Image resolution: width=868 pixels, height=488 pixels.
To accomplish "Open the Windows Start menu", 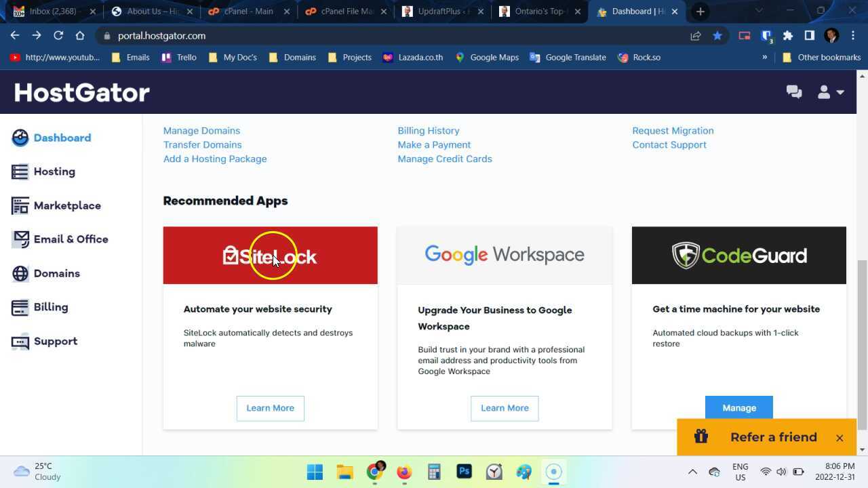I will click(315, 472).
